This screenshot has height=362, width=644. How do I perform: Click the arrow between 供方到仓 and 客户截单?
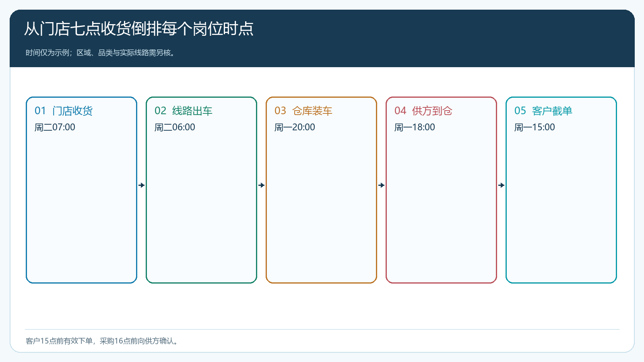coord(502,185)
